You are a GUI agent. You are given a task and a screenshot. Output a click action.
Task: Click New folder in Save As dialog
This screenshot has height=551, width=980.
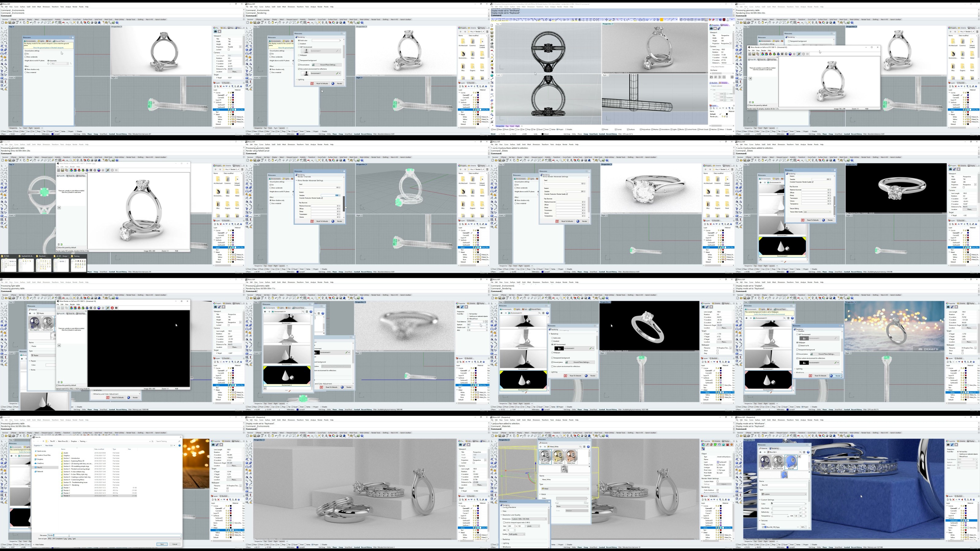[x=49, y=446]
